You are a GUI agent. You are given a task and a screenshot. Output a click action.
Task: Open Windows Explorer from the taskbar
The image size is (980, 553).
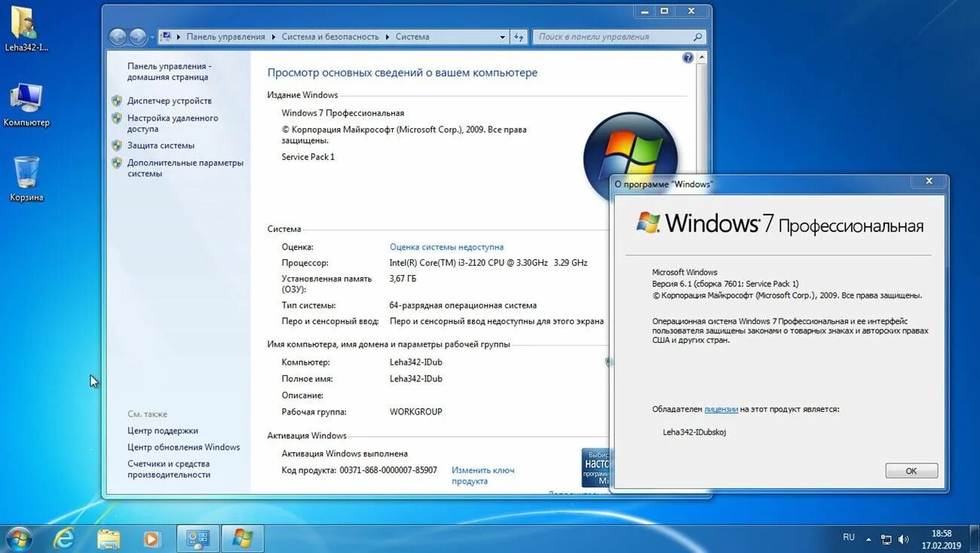[x=109, y=539]
